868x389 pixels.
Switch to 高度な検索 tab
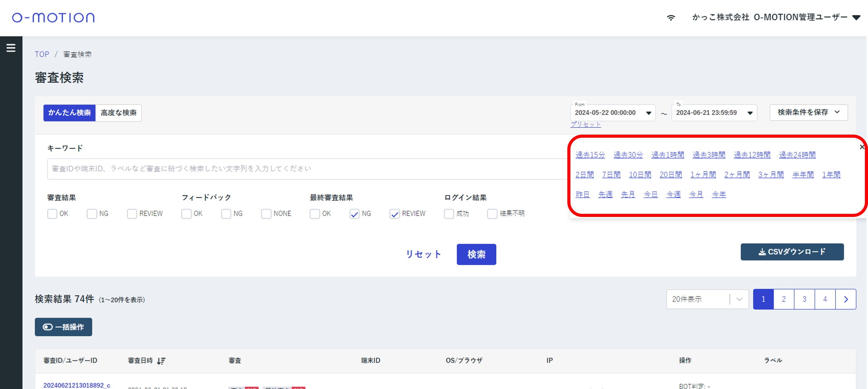[118, 113]
